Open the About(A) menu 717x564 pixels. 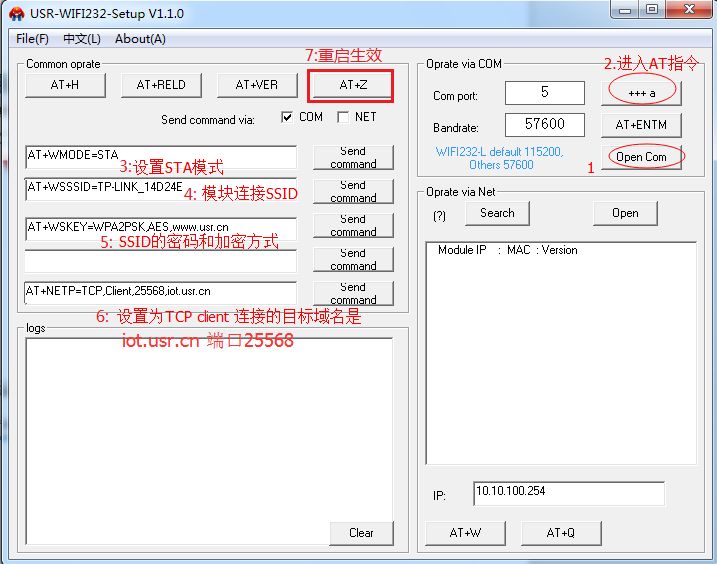tap(140, 39)
